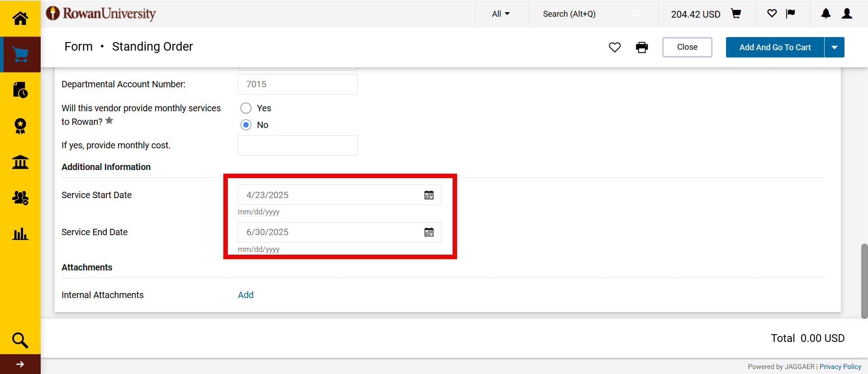Open the contracts ribbon badge icon
868x374 pixels.
coord(20,126)
